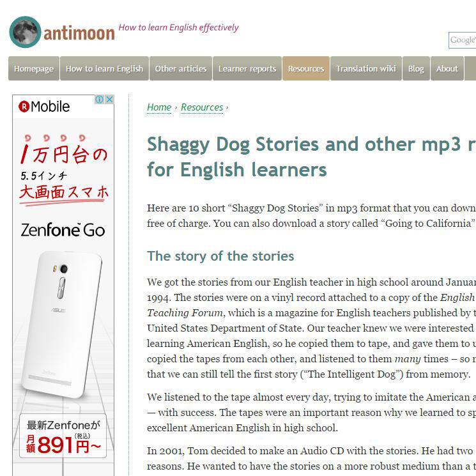476x476 pixels.
Task: Click the Zenfone Go phone image
Action: tap(61, 324)
